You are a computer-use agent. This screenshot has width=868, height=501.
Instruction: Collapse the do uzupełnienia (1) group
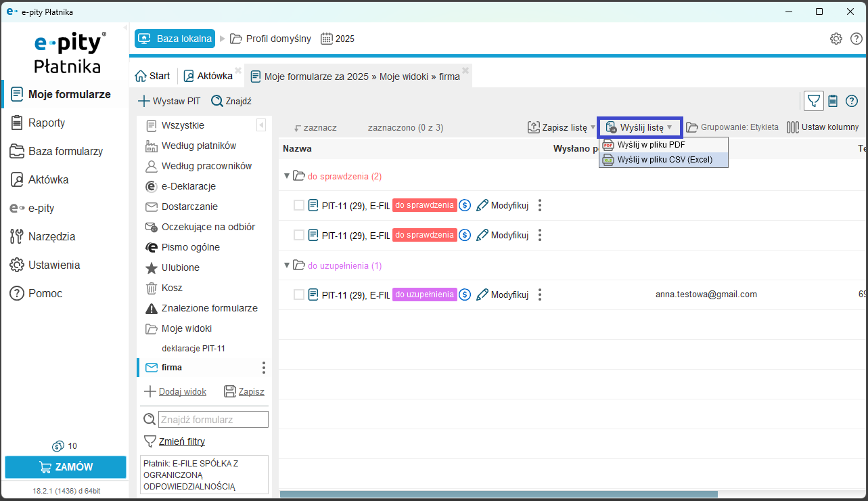pos(287,265)
